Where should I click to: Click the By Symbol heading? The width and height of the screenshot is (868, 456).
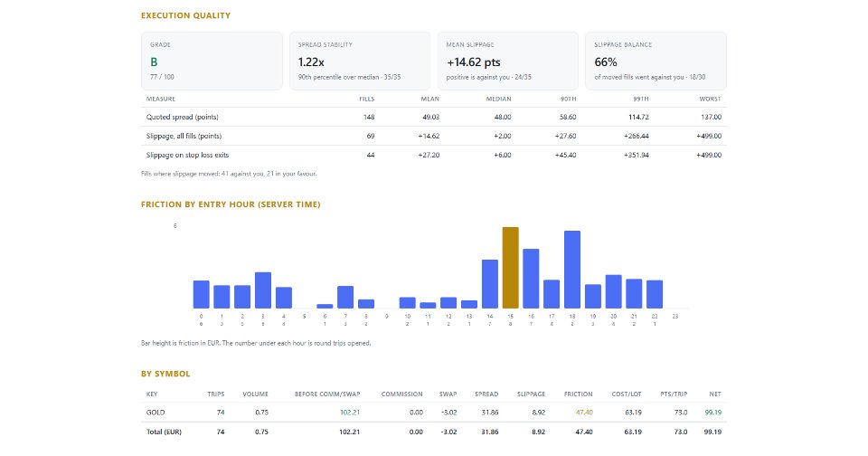coord(165,374)
